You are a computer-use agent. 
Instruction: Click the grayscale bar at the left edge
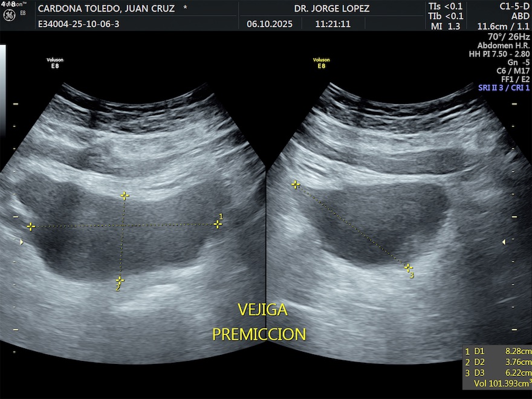(2, 91)
